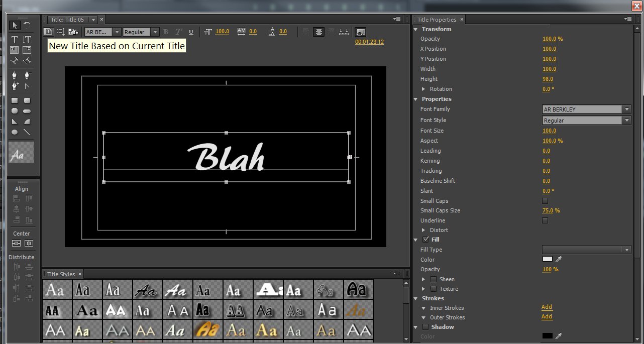Open Title Styles panel menu
644x344 pixels.
pyautogui.click(x=398, y=274)
